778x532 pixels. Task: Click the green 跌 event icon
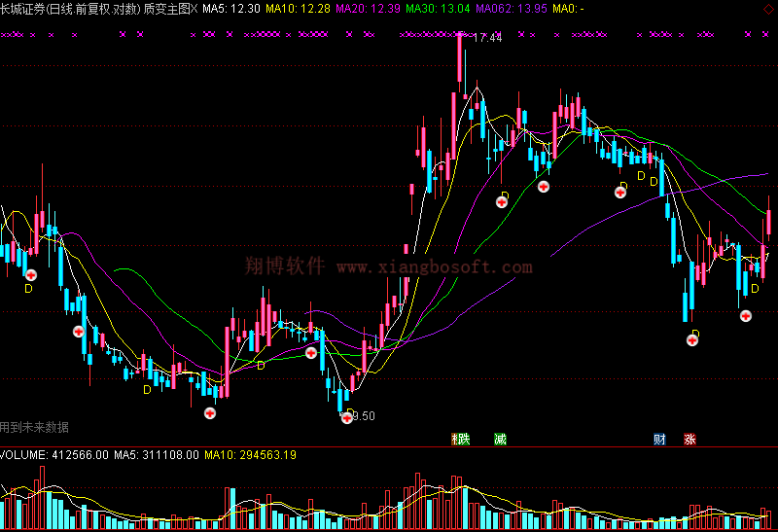tap(460, 440)
